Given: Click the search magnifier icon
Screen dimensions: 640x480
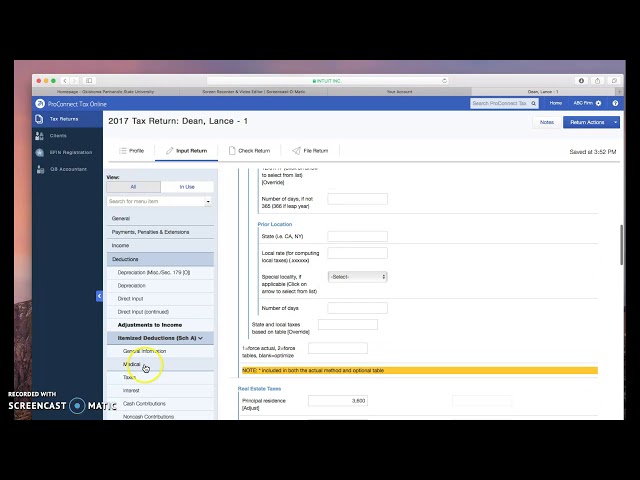Looking at the screenshot, I should pos(533,104).
